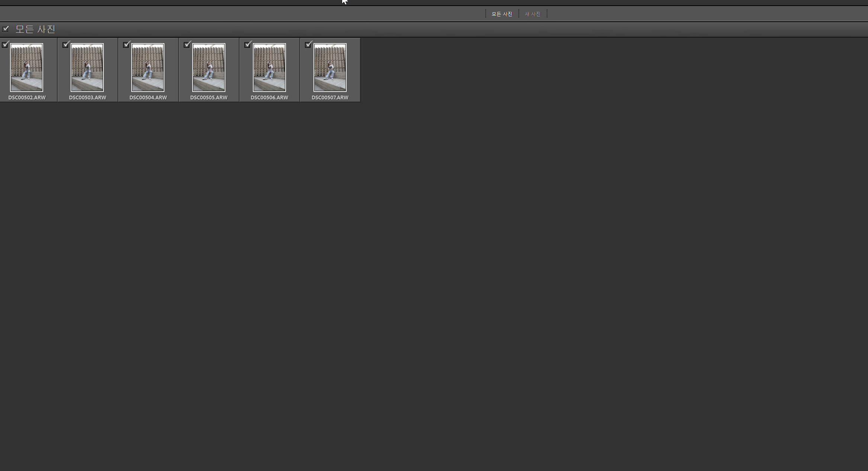Uncheck the 모든 사진 group checkbox
The image size is (868, 471).
(x=6, y=29)
